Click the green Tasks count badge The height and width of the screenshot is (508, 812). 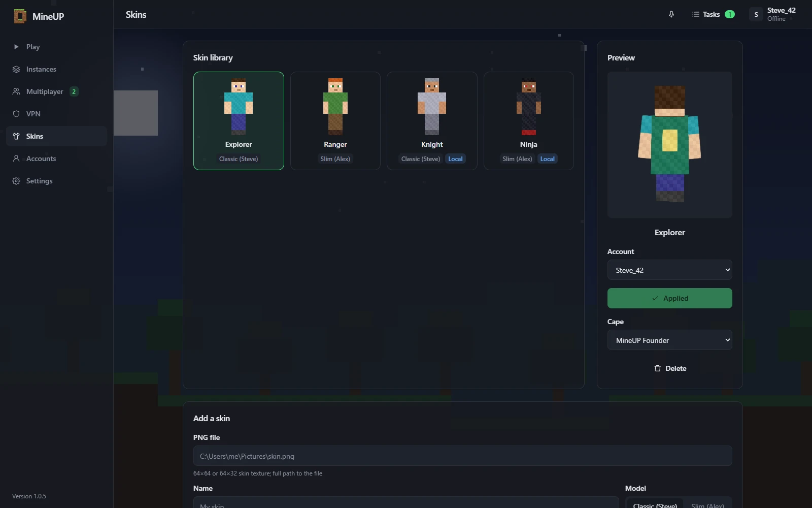[x=730, y=14]
